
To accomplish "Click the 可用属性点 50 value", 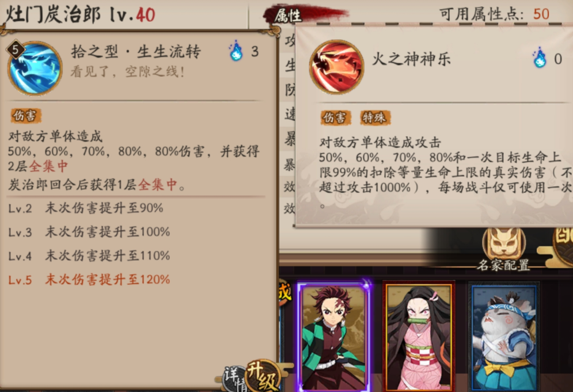I will [541, 14].
